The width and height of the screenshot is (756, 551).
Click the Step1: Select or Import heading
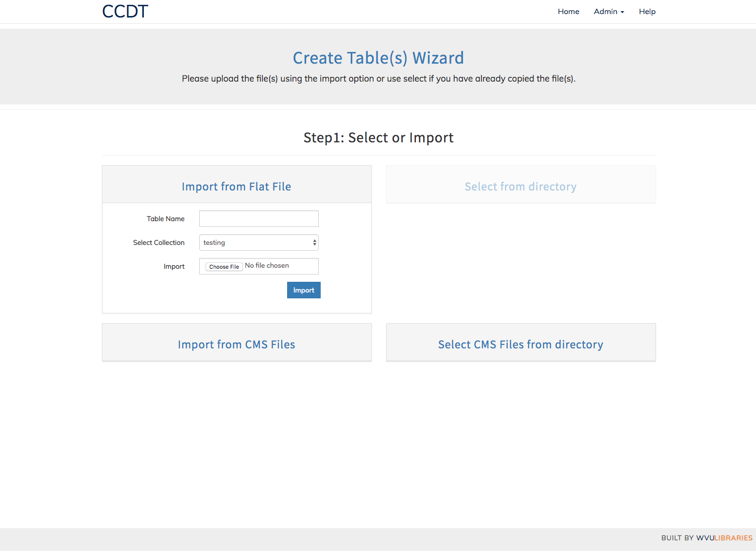point(378,138)
